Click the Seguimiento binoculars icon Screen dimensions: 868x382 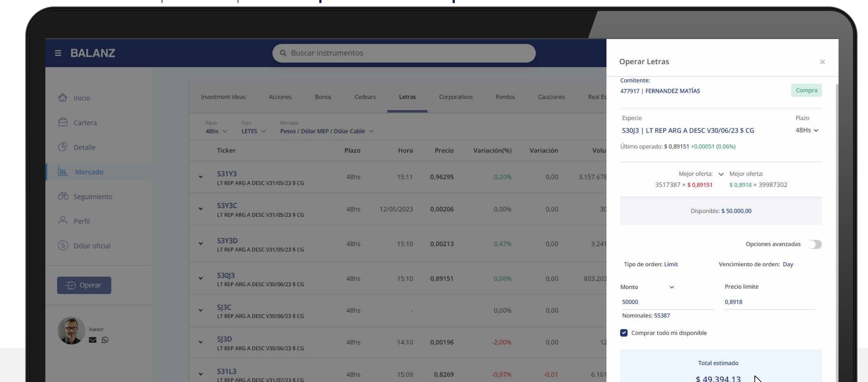click(x=63, y=196)
